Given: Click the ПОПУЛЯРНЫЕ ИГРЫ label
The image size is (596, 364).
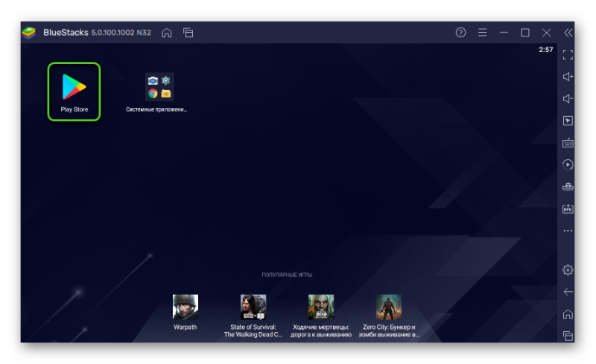Looking at the screenshot, I should coord(287,275).
